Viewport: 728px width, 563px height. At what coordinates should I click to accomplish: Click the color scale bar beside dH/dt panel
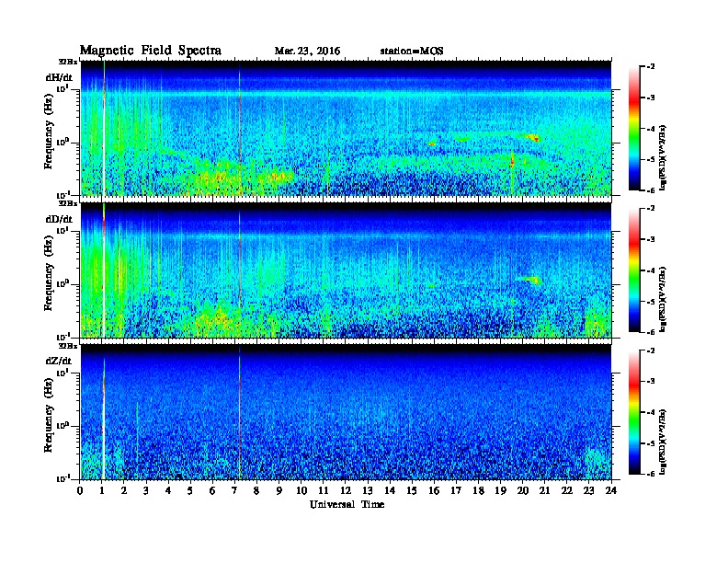pyautogui.click(x=634, y=128)
